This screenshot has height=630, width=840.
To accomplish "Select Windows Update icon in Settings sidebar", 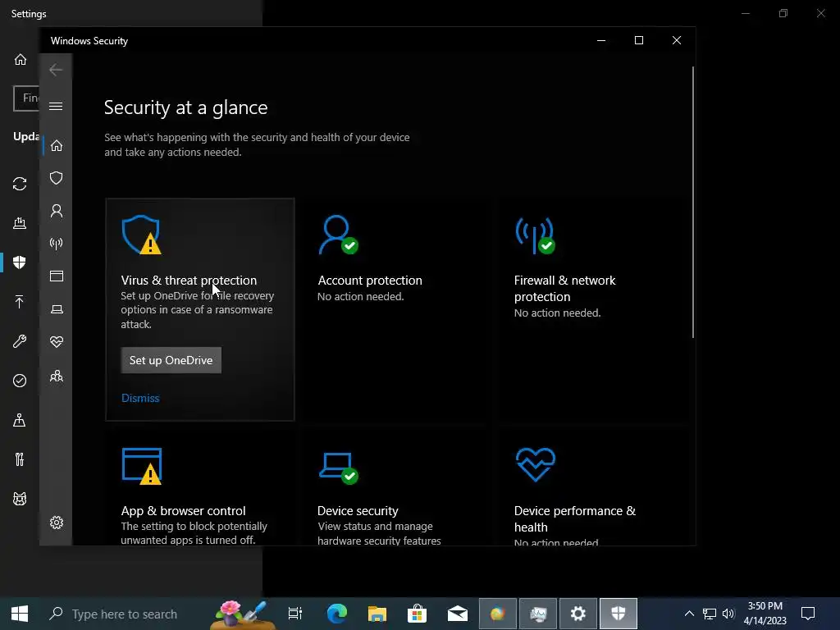I will pyautogui.click(x=20, y=184).
